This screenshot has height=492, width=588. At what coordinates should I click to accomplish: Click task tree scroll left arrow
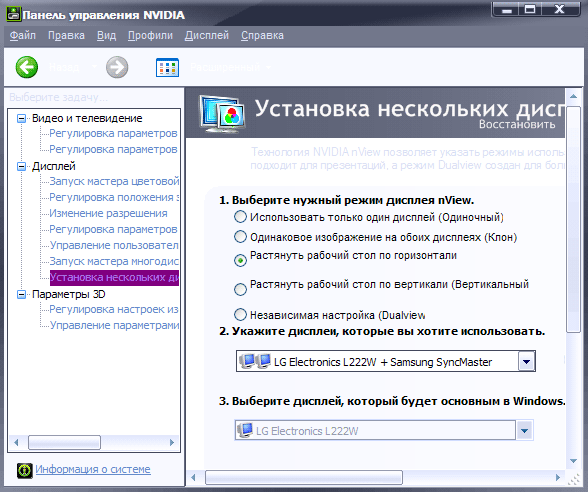point(16,442)
